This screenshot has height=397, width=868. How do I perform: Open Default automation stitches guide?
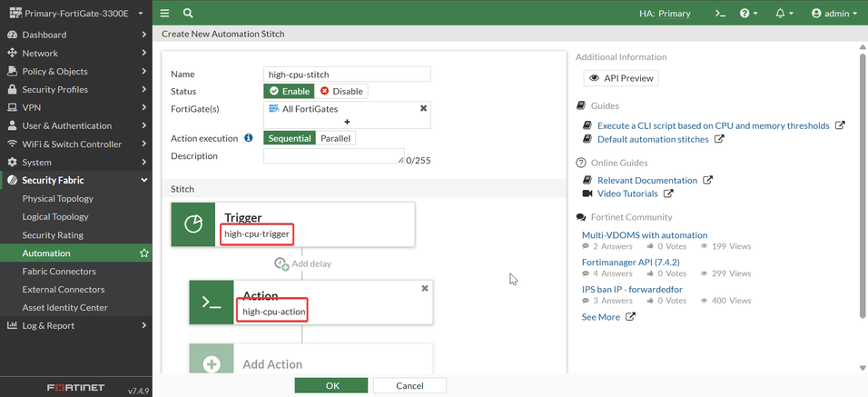[653, 139]
